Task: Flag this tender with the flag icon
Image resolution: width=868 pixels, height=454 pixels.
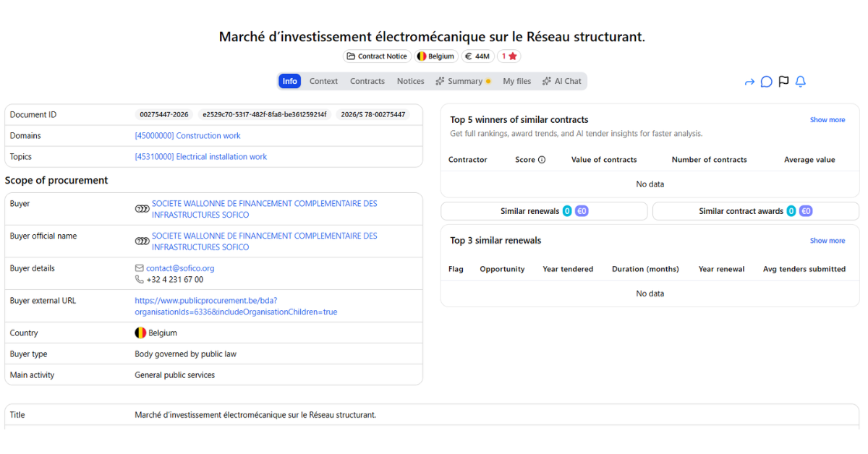Action: pos(783,82)
